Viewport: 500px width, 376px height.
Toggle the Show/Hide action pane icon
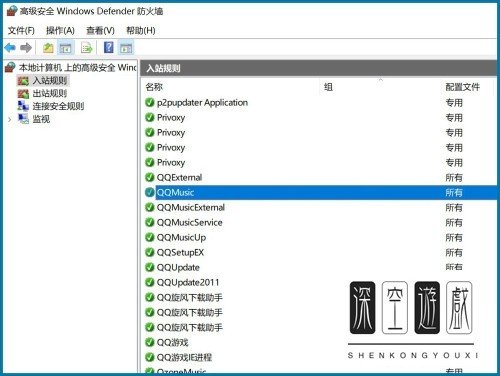[x=126, y=48]
